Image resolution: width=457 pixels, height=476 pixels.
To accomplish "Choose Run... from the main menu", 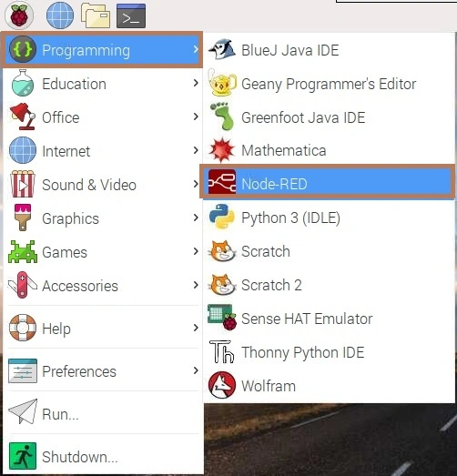I will (102, 414).
